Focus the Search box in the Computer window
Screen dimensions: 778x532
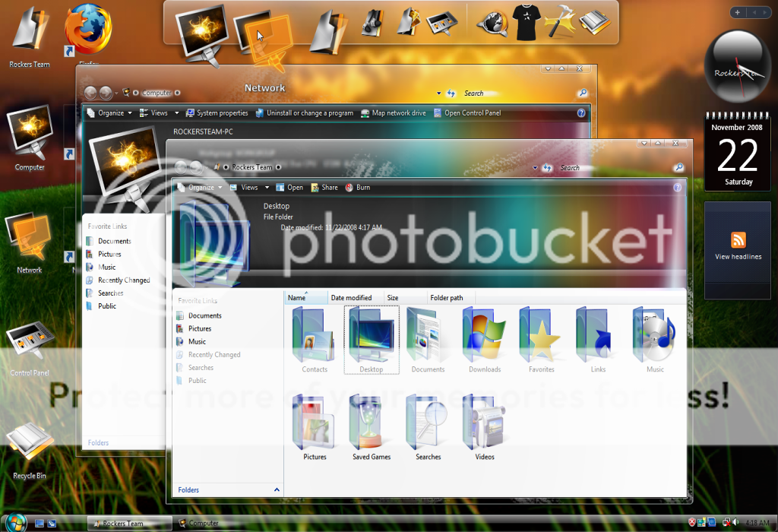click(x=520, y=93)
